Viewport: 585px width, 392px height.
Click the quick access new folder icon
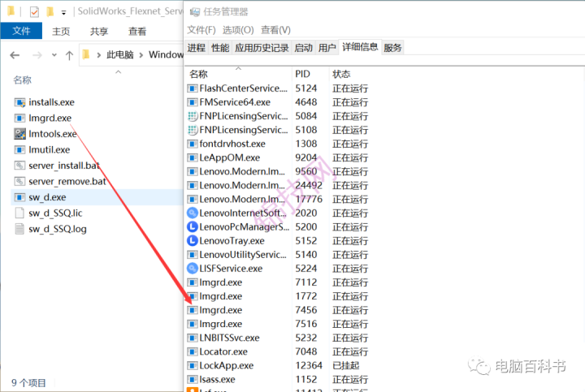click(50, 12)
